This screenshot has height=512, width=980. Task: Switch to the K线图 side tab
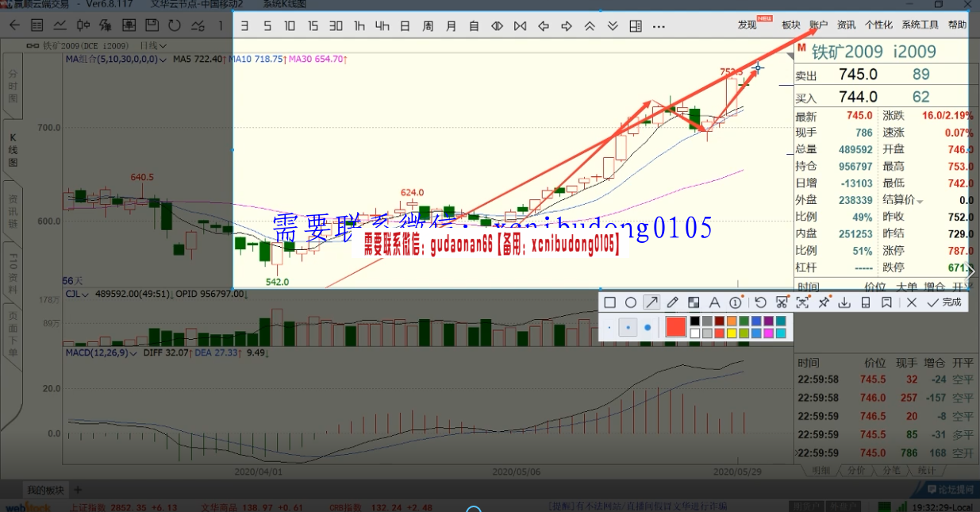click(x=13, y=148)
